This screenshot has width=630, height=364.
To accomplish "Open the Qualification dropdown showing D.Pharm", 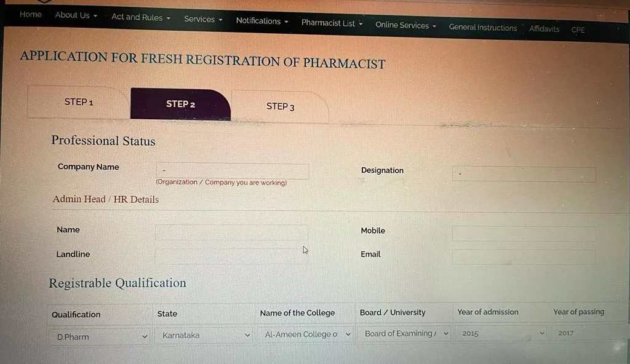I will (x=100, y=337).
